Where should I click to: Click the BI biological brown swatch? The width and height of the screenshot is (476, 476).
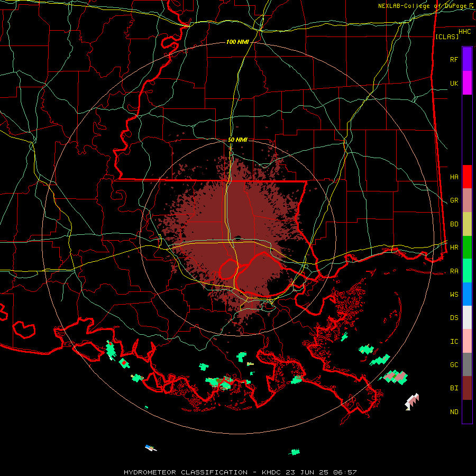tap(467, 388)
